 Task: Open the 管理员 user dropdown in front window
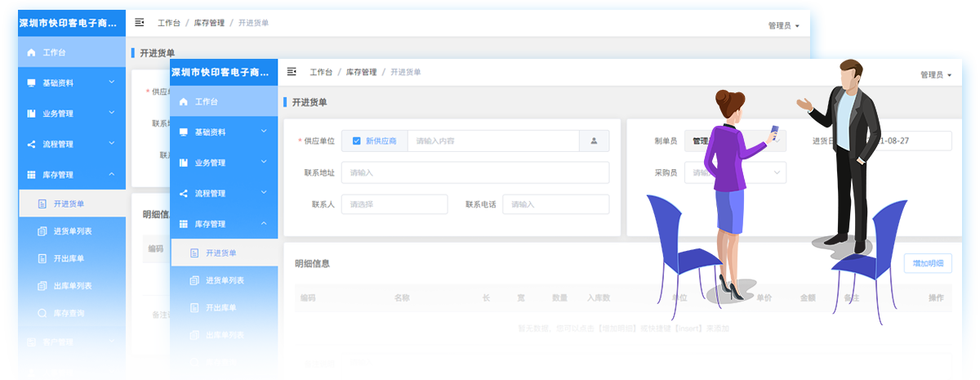point(935,74)
